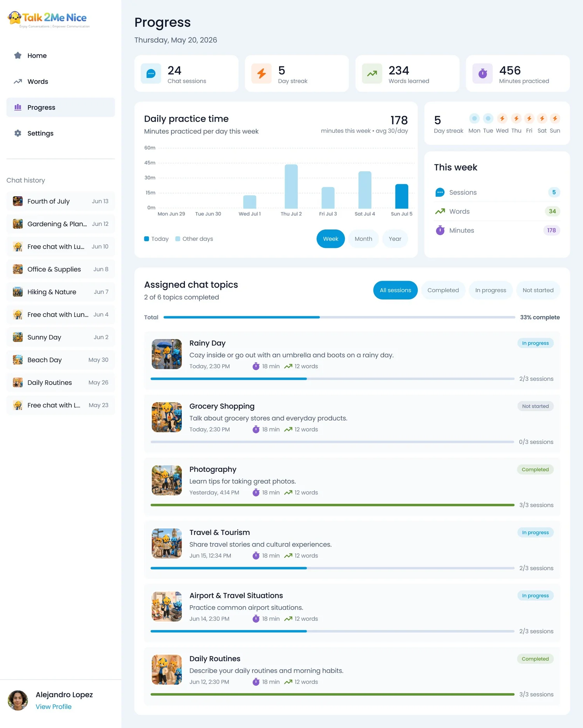Screen dimensions: 583x728
Task: Open the View Profile link
Action: coord(54,707)
